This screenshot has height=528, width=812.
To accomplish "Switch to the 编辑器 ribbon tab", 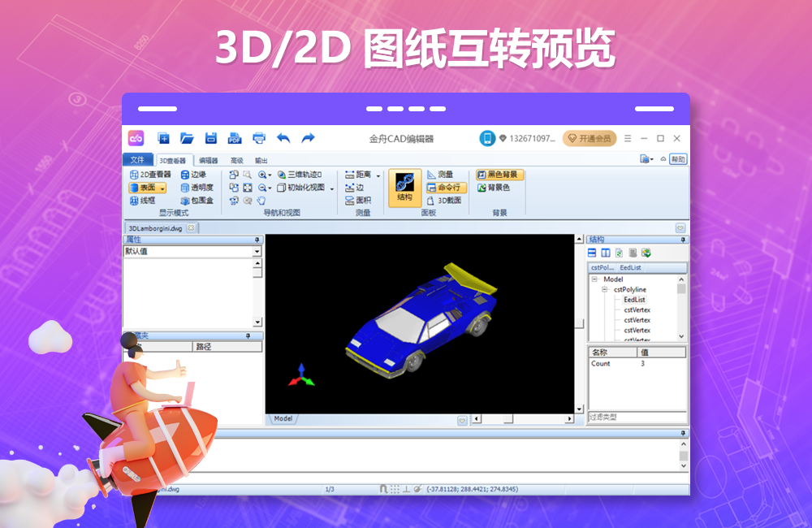I will pos(209,160).
